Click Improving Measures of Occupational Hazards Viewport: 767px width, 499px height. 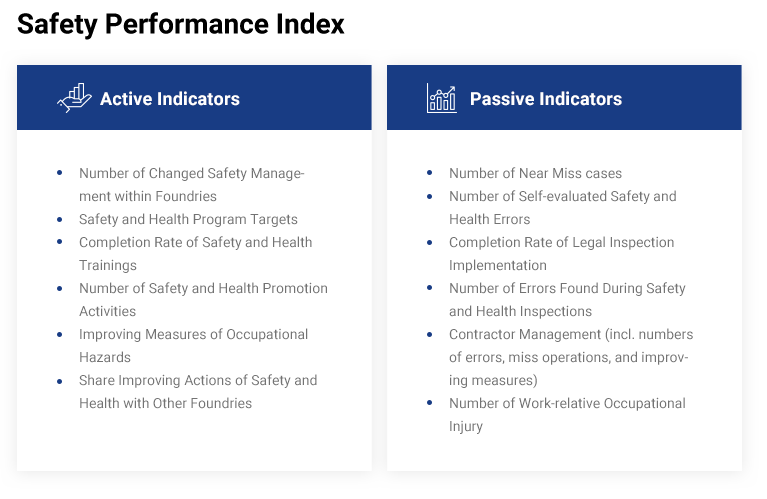pyautogui.click(x=193, y=345)
